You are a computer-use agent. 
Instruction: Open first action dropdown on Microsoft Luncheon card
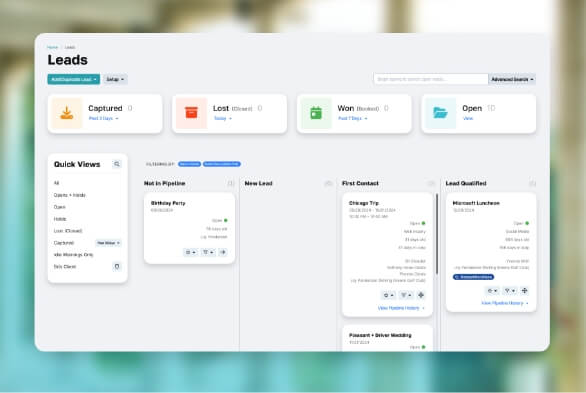pyautogui.click(x=493, y=290)
